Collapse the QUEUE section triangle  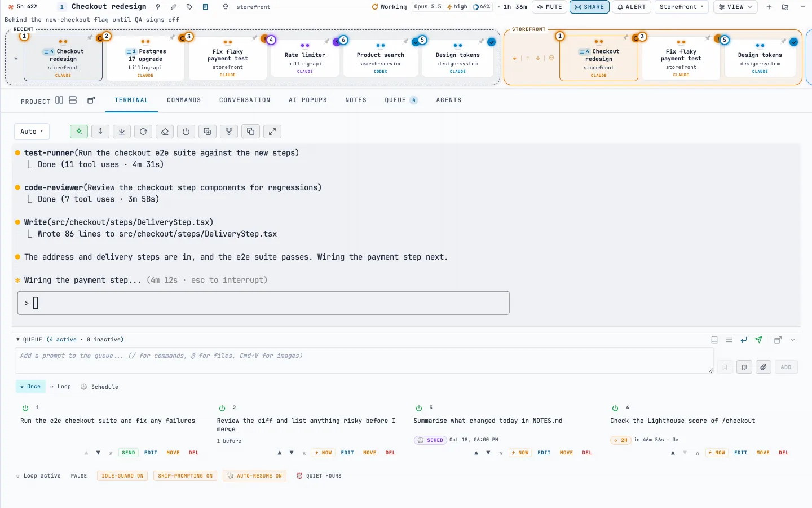[18, 340]
